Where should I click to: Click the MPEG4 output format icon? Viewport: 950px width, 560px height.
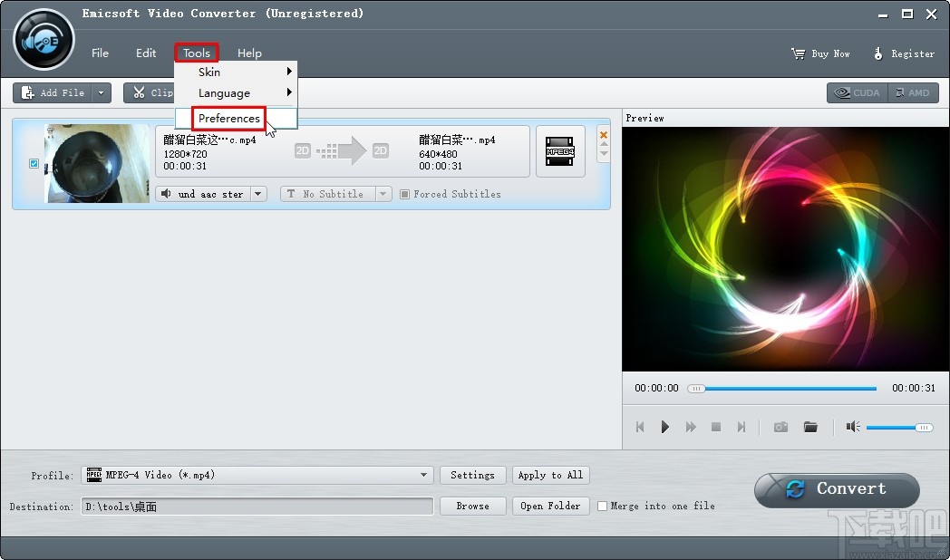(x=560, y=151)
